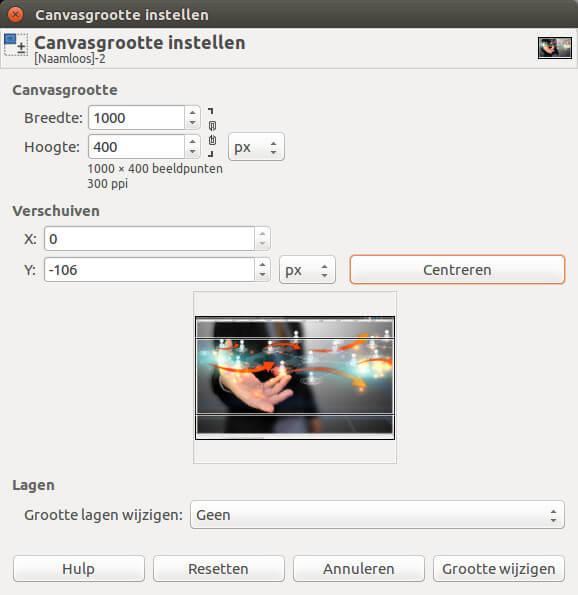Click into the Breedte input field
Viewport: 578px width, 595px height.
pyautogui.click(x=137, y=118)
